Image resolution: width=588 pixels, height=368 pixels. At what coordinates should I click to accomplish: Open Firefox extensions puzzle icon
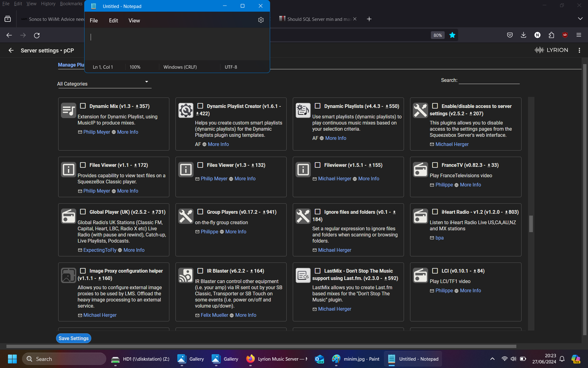tap(551, 35)
